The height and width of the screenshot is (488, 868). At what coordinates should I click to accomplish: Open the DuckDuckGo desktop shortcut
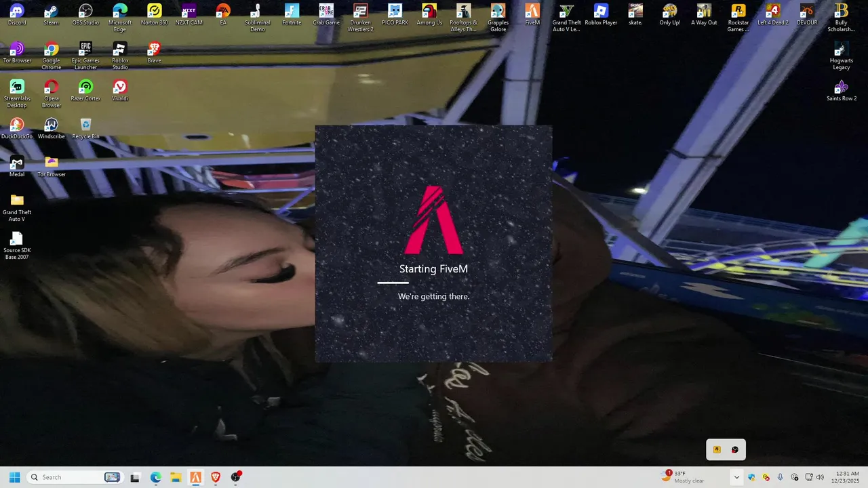click(17, 129)
